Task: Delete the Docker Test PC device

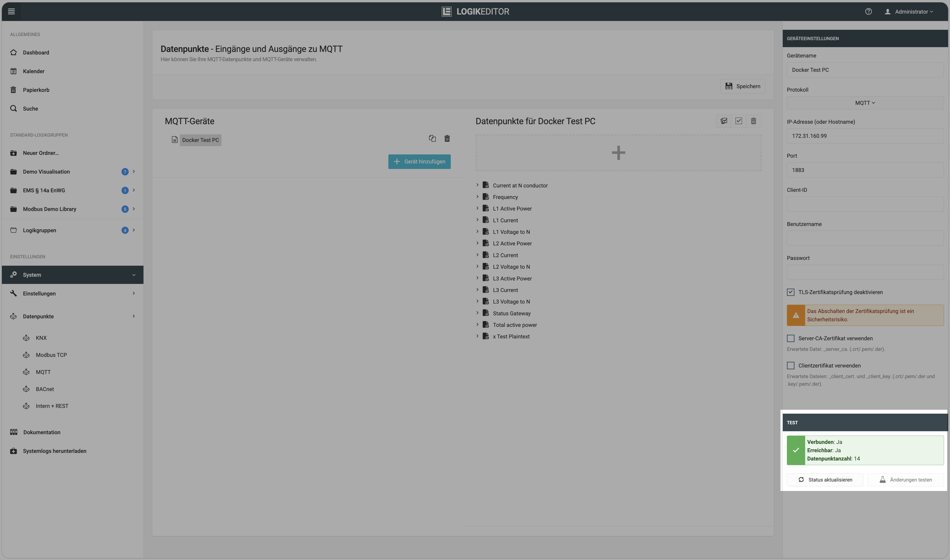Action: point(447,138)
